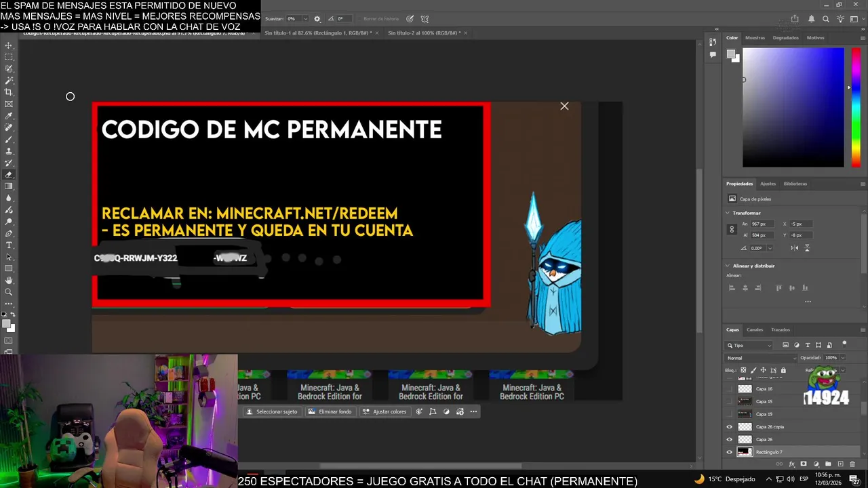Image resolution: width=868 pixels, height=488 pixels.
Task: Switch to the Motivos tab
Action: (x=815, y=38)
